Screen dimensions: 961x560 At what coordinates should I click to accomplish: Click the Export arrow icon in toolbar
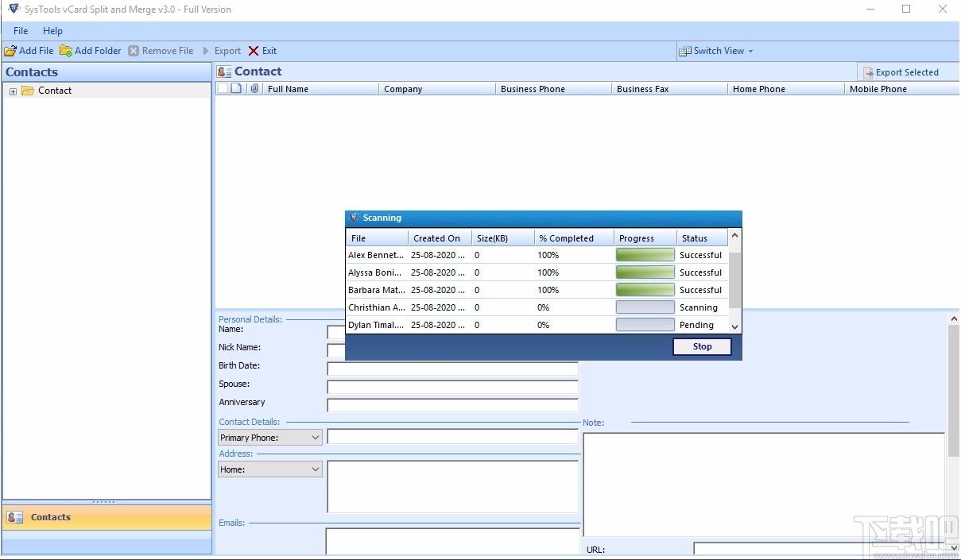tap(207, 51)
